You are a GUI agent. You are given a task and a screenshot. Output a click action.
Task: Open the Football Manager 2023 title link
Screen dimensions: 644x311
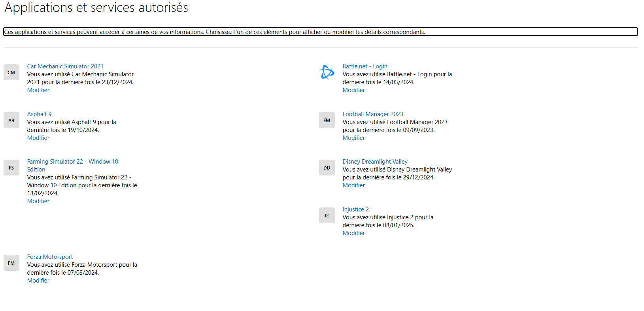[x=373, y=114]
